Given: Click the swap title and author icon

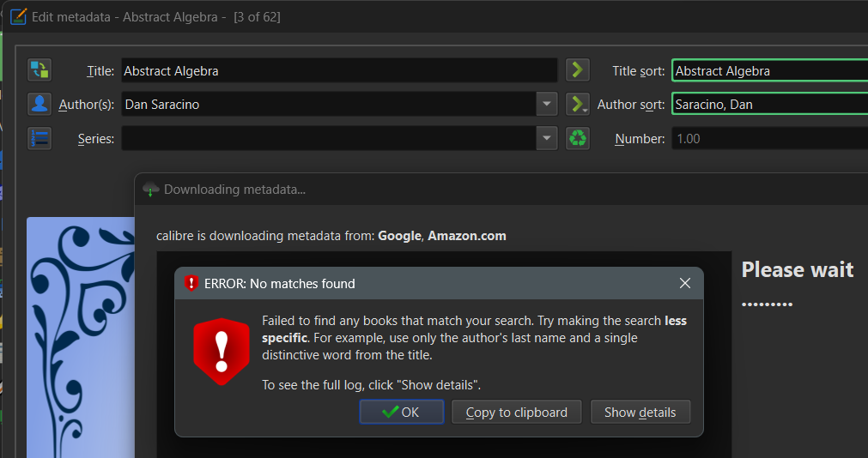Looking at the screenshot, I should [39, 69].
